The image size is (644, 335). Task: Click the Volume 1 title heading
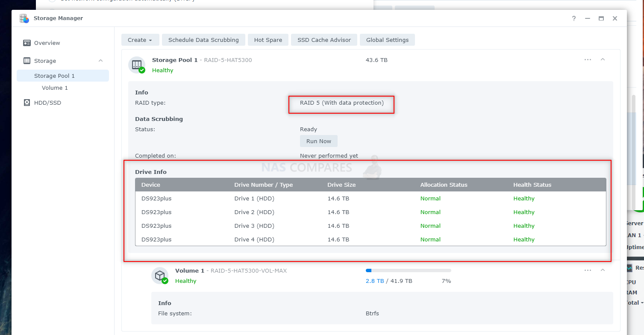(x=190, y=270)
